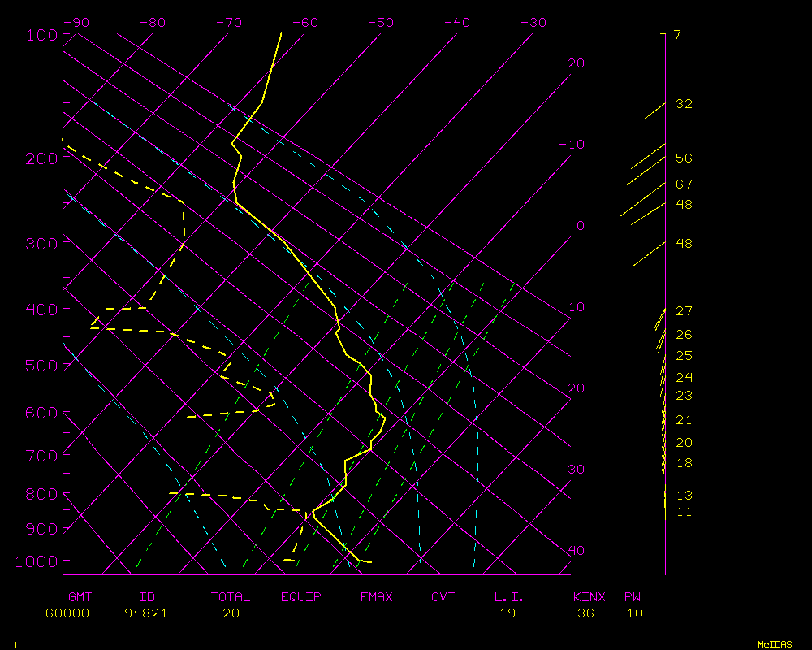The height and width of the screenshot is (650, 812).
Task: Click the GMT time value 60000
Action: tap(67, 613)
